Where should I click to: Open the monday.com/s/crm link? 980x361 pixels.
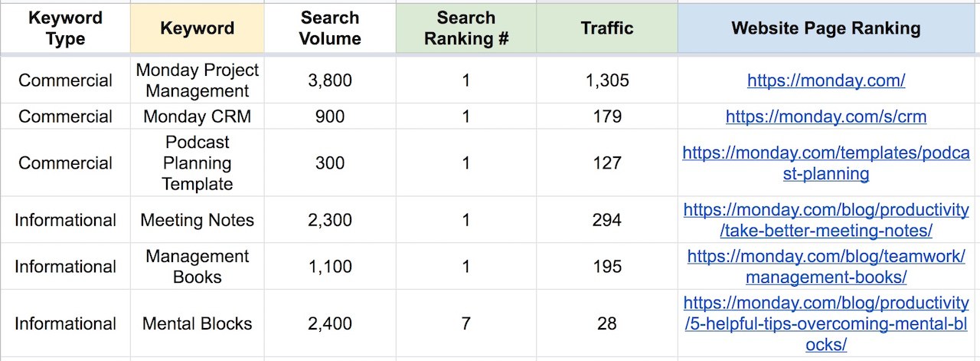click(x=826, y=117)
